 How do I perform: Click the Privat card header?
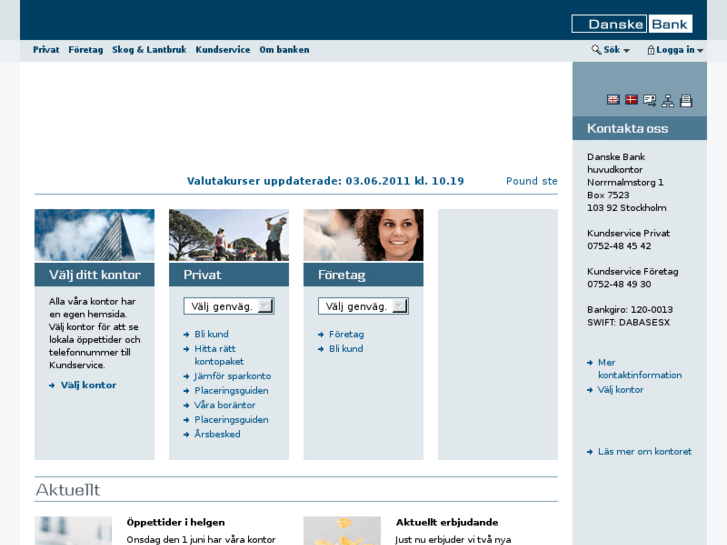[x=229, y=275]
